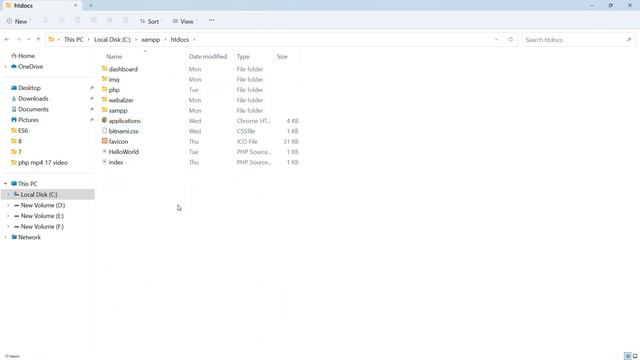
Task: Click Local Disk (C:) breadcrumb segment
Action: (x=112, y=40)
